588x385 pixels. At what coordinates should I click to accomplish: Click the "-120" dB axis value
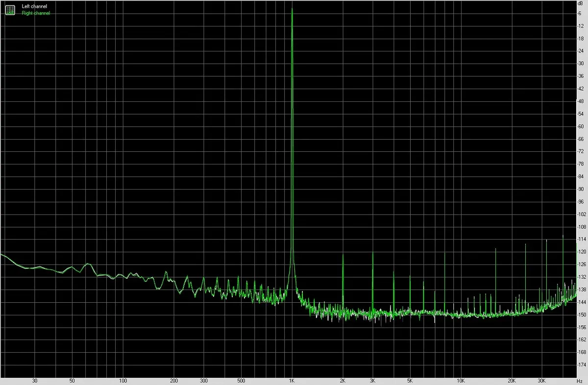click(581, 251)
